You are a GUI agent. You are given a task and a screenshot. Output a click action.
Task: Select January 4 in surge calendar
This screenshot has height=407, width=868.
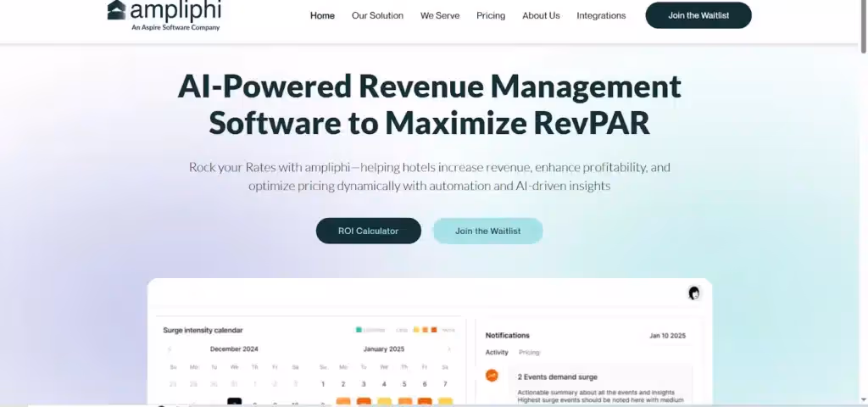coord(384,384)
